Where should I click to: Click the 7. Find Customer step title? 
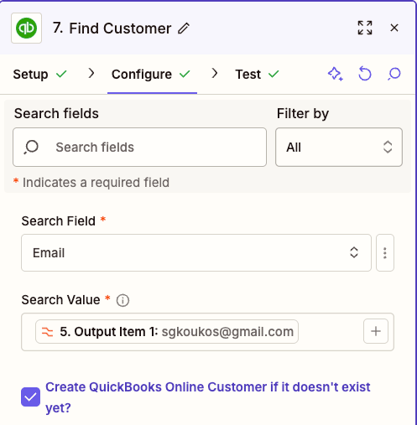coord(112,28)
